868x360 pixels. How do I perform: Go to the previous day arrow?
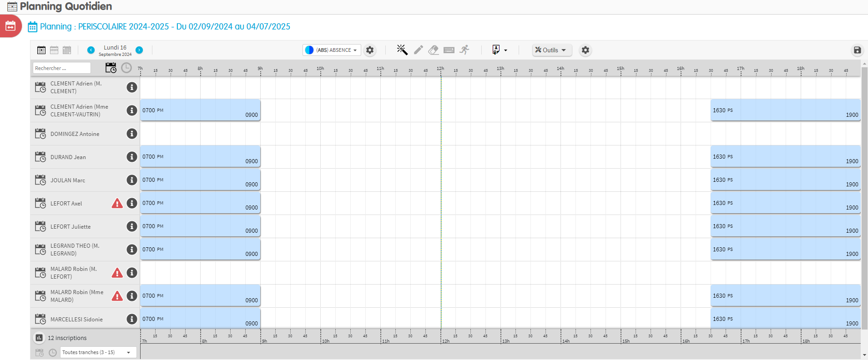[x=91, y=50]
